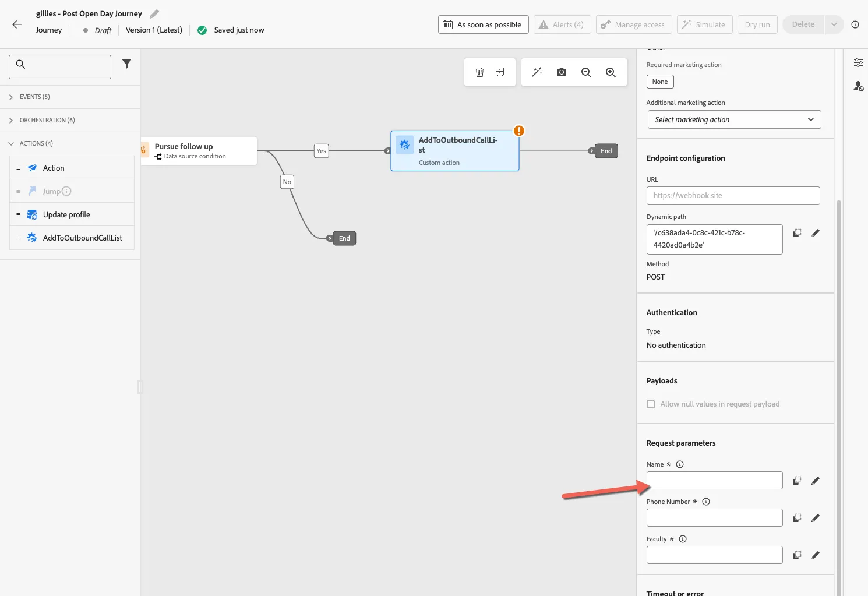Select the AddToOutboundCallList custom action node
The width and height of the screenshot is (868, 596).
click(x=454, y=151)
